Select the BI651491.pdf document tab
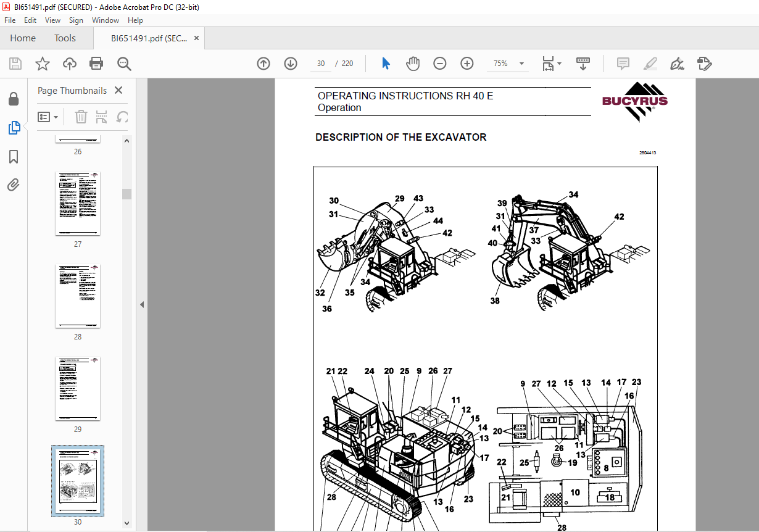 149,38
